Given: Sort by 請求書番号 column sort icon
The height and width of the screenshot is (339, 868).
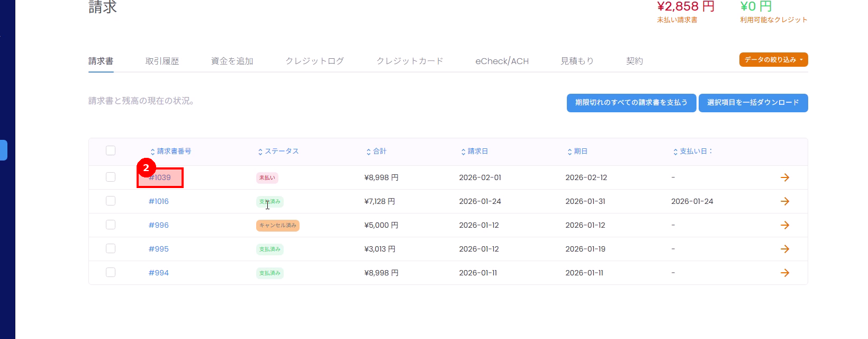Looking at the screenshot, I should [x=153, y=152].
